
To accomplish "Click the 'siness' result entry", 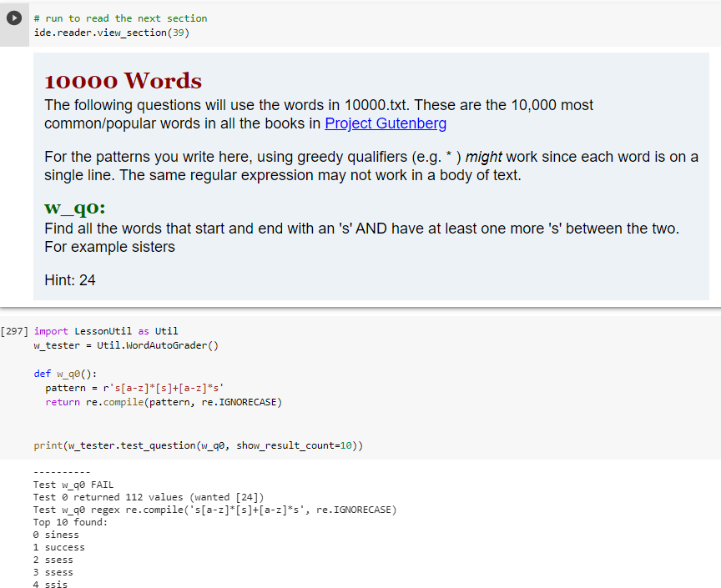I will [60, 534].
